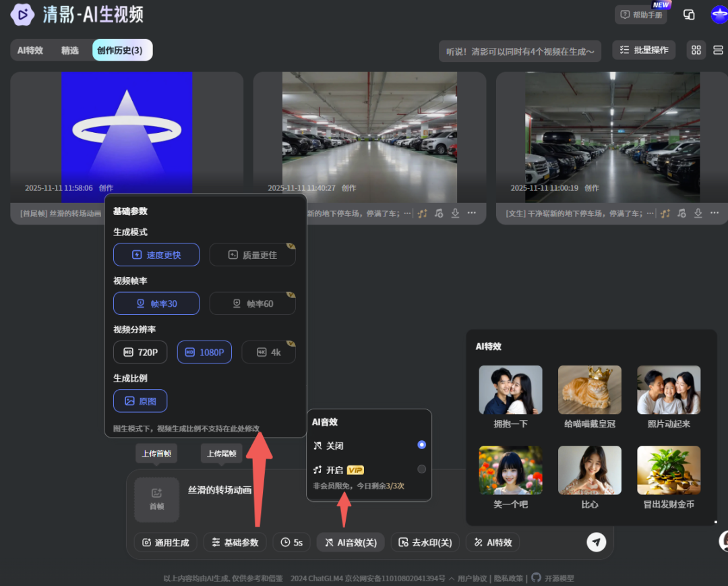Open the 隐私政策 link
The width and height of the screenshot is (728, 586).
[x=508, y=579]
